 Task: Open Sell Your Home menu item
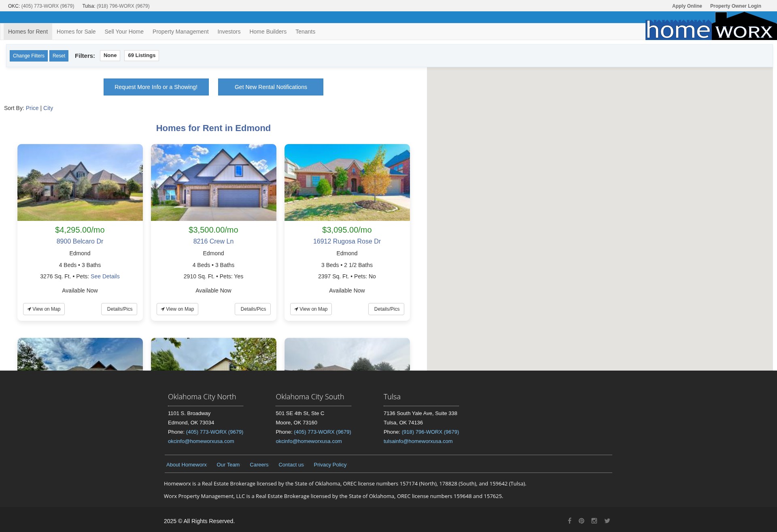(124, 32)
